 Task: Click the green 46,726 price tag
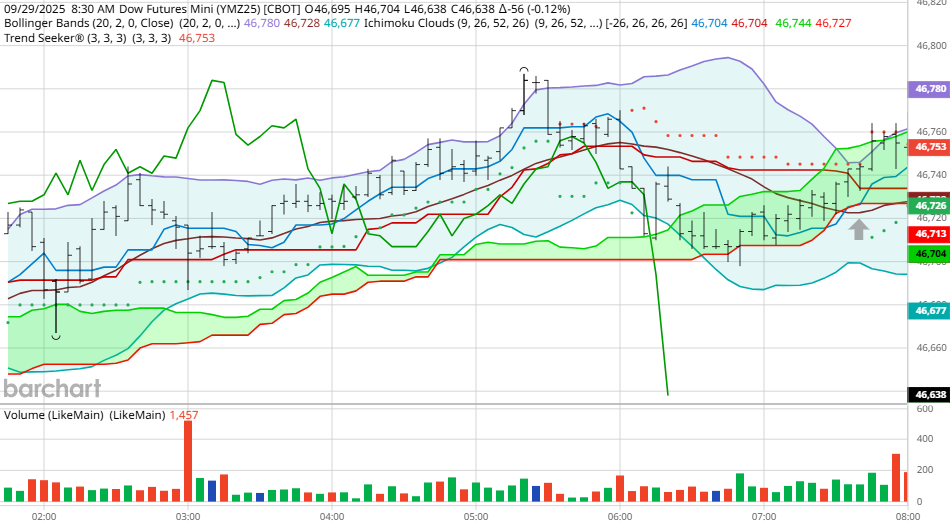tap(929, 206)
